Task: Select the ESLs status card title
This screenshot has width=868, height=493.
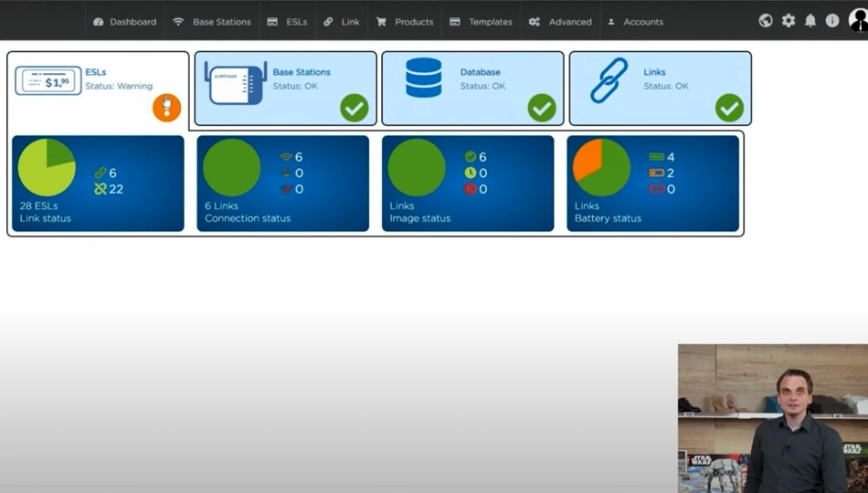Action: click(x=96, y=72)
